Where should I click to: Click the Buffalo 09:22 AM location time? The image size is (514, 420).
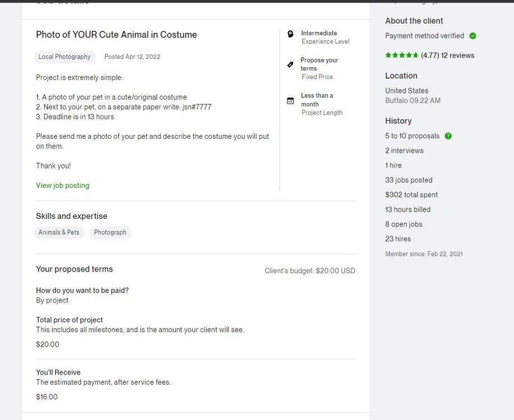tap(413, 101)
